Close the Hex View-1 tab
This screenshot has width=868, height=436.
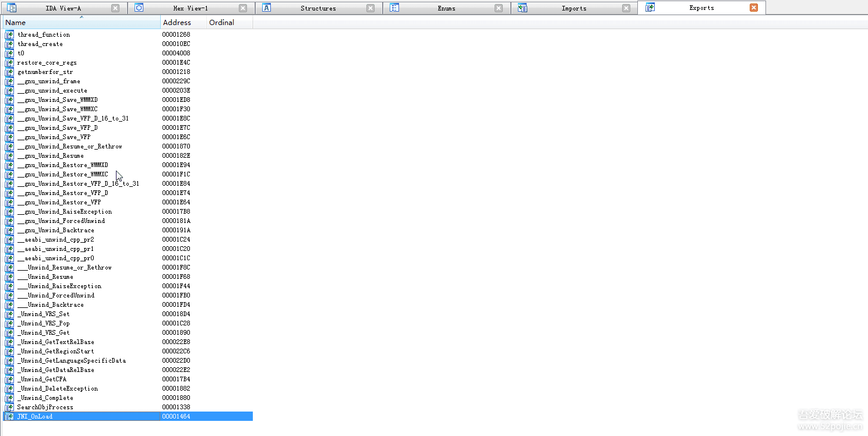[x=243, y=8]
